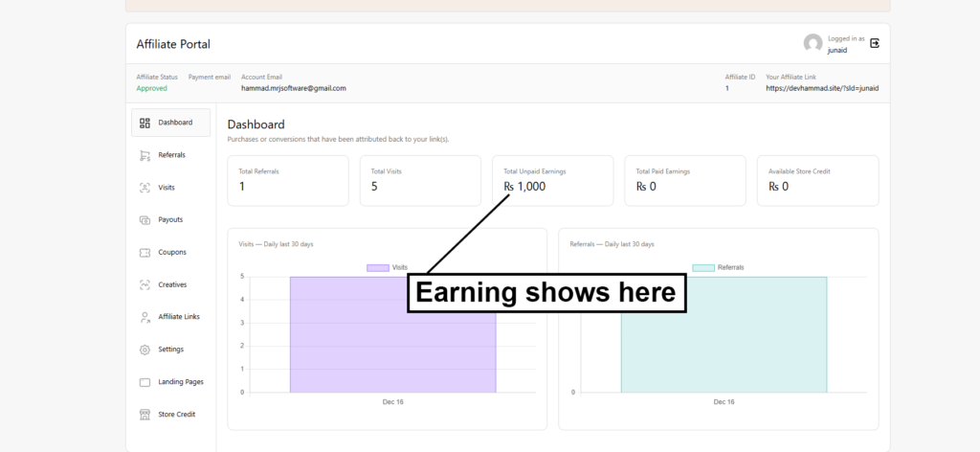This screenshot has width=980, height=452.
Task: Click the Settings gear icon
Action: coord(145,350)
